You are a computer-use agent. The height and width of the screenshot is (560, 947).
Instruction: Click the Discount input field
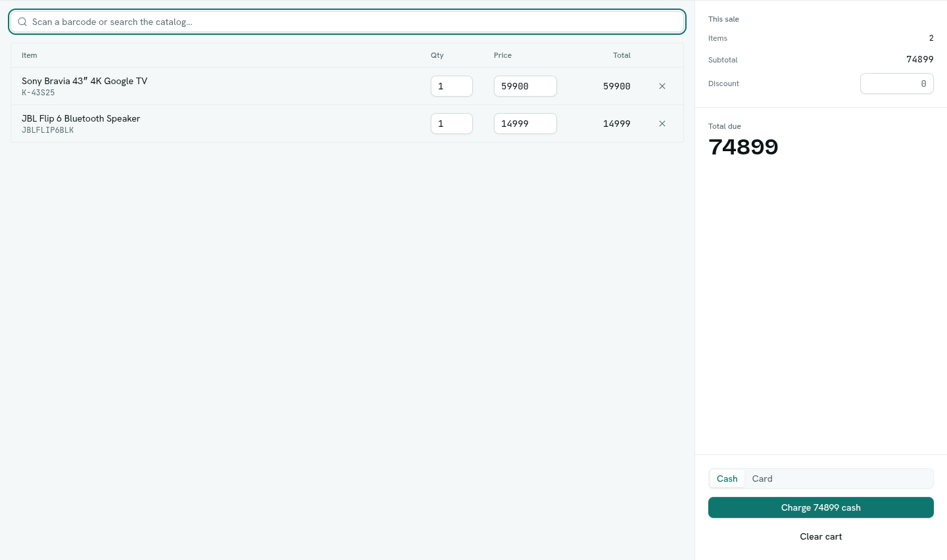[x=897, y=83]
